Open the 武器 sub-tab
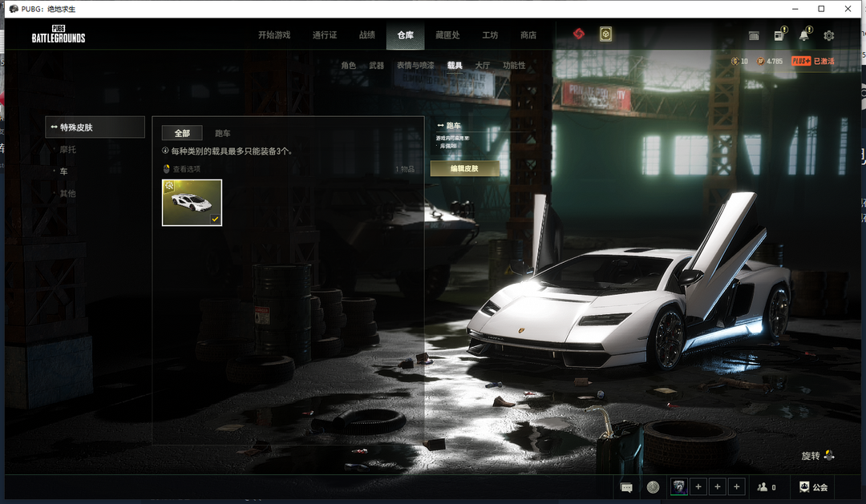Screen dimensions: 866x504 pos(377,65)
